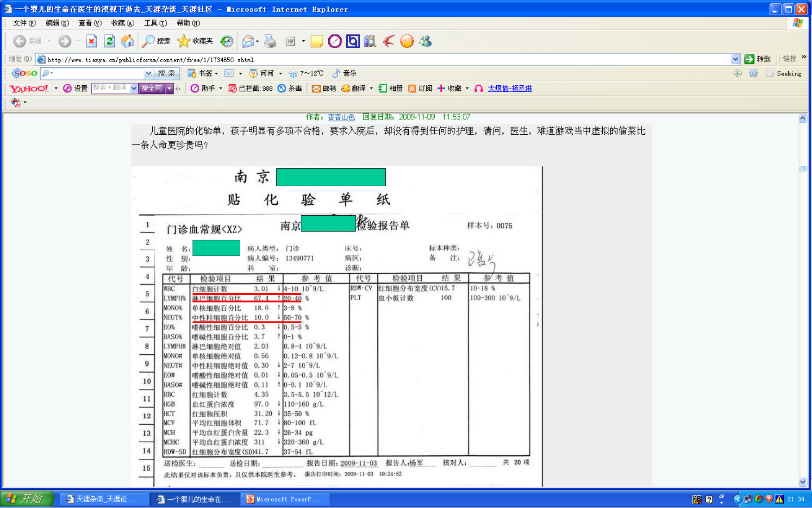Expand the 搜全网 search type dropdown arrow
812x508 pixels.
coord(169,88)
